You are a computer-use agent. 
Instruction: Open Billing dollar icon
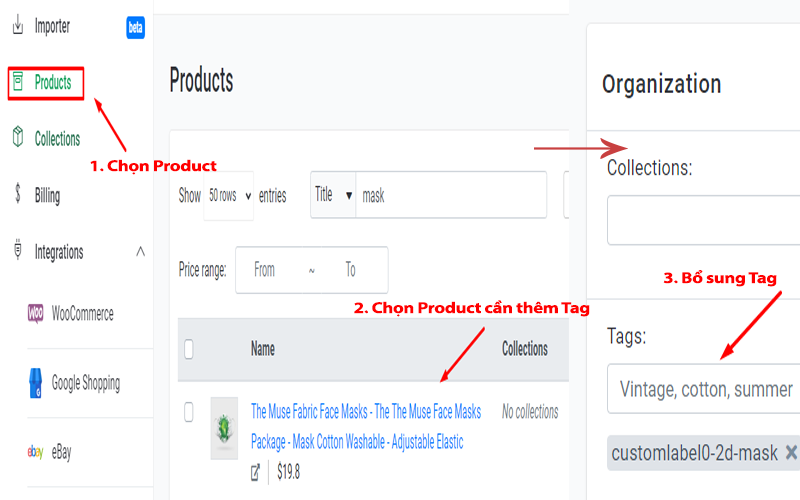[x=18, y=194]
